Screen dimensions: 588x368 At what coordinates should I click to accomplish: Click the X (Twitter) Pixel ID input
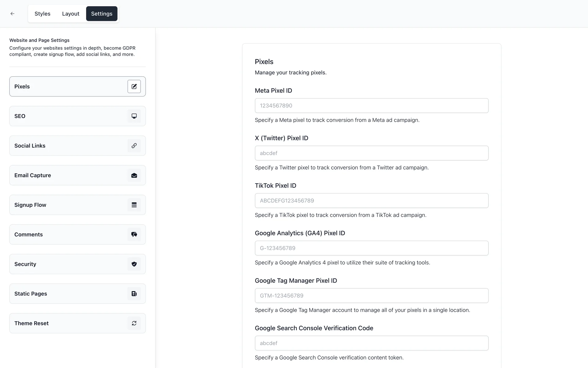tap(371, 153)
